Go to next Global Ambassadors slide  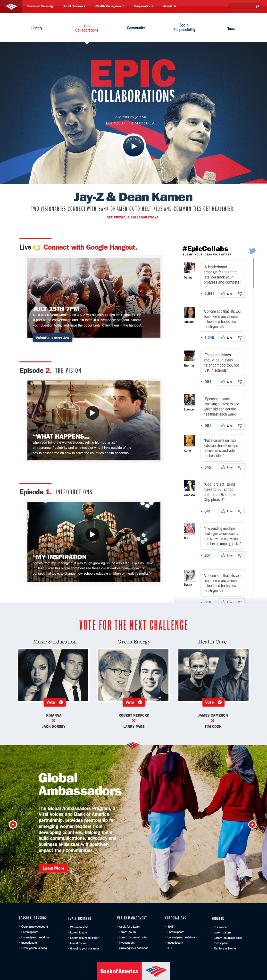(x=252, y=825)
